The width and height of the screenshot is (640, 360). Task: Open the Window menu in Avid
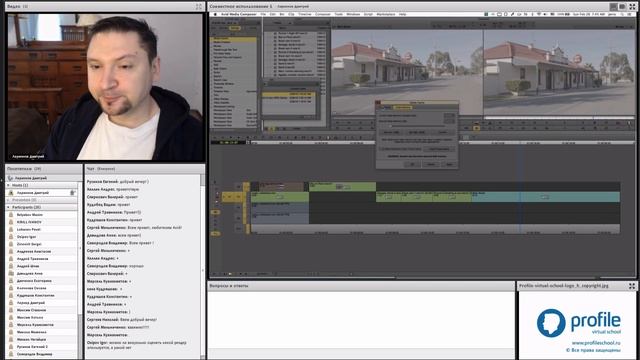tap(353, 14)
